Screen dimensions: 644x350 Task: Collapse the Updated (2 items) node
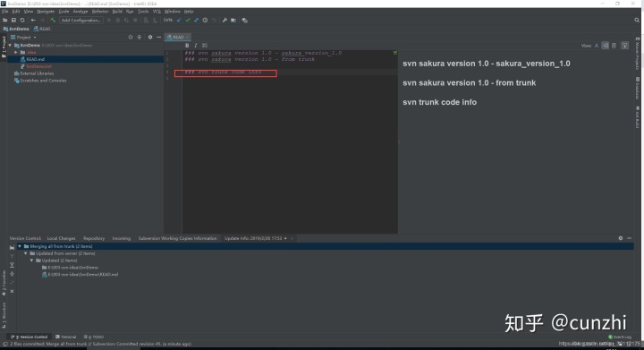coord(31,260)
